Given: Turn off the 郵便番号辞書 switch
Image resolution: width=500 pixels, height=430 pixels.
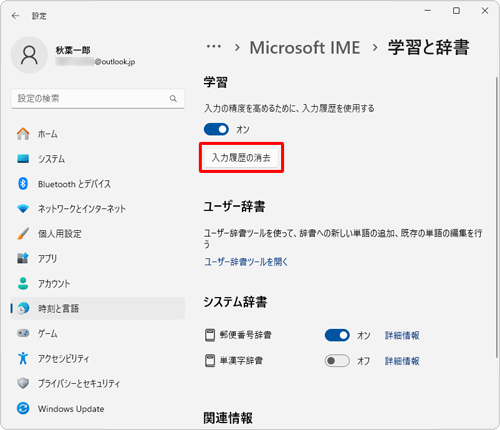Looking at the screenshot, I should coord(337,335).
